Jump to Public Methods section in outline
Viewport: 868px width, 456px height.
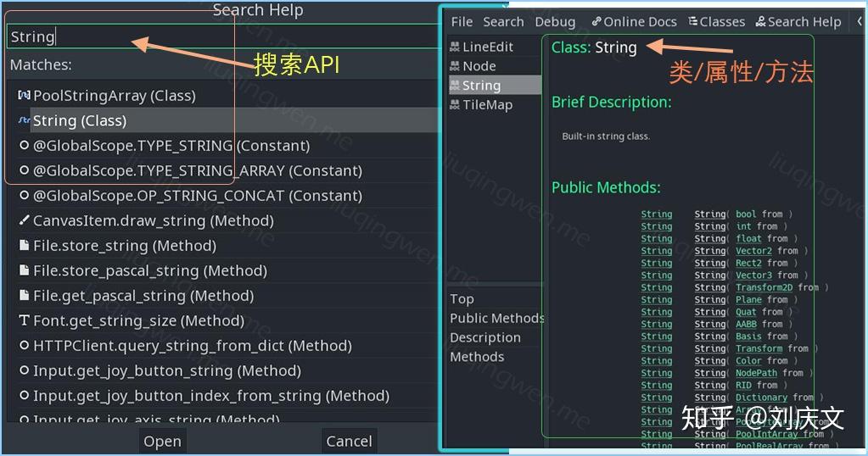tap(496, 318)
